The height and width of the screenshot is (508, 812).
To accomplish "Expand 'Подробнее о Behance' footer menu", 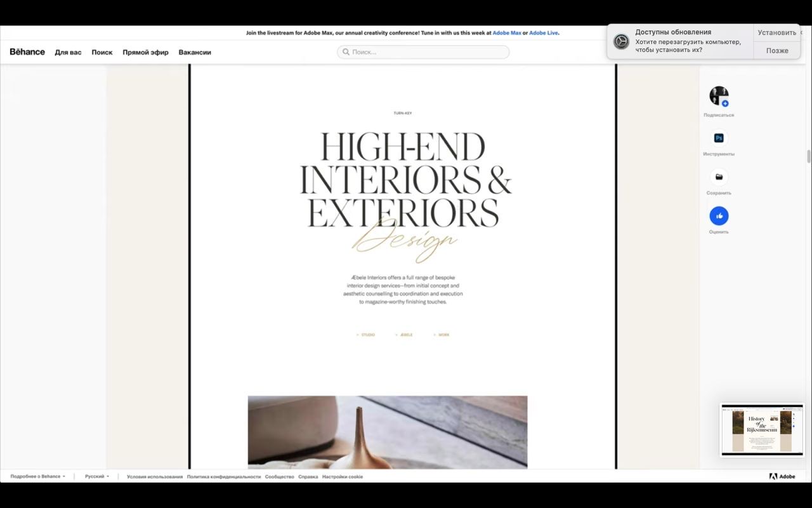I will [x=37, y=476].
